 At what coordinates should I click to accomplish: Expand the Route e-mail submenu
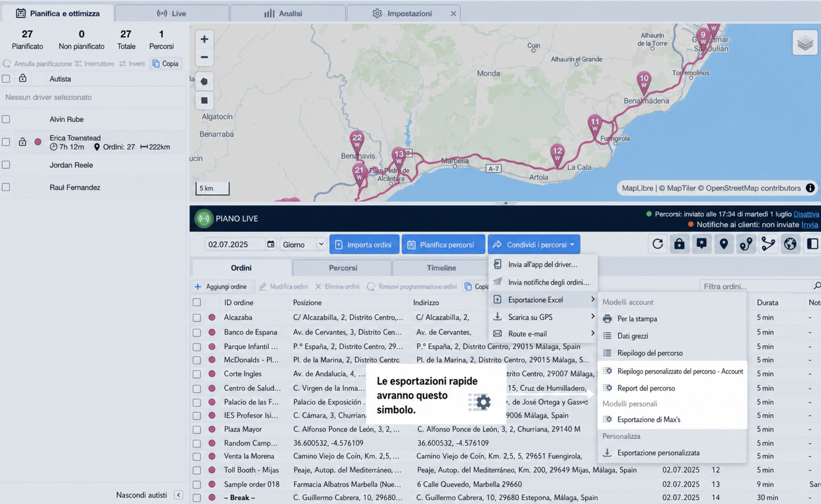[543, 334]
